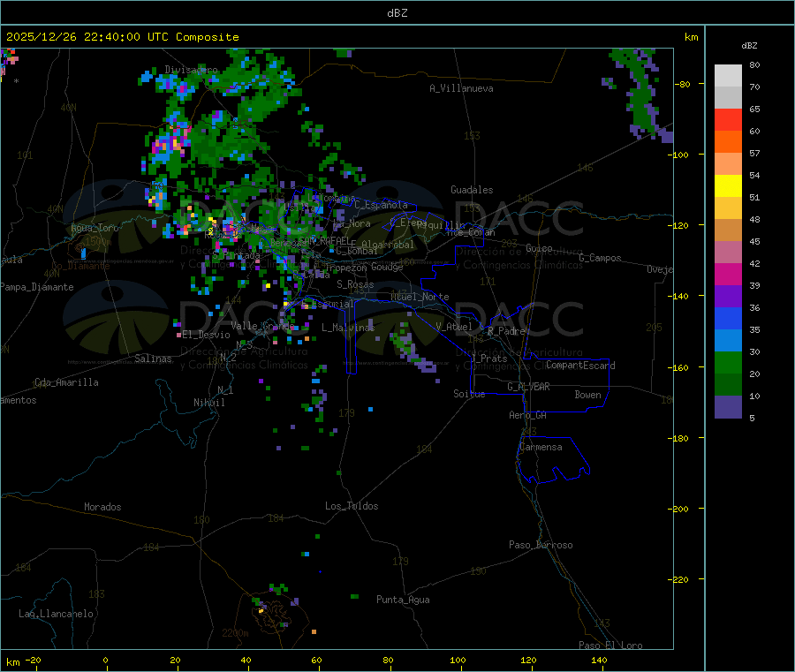This screenshot has height=672, width=795.
Task: Select the blue 35 dBZ legend swatch
Action: tap(728, 318)
